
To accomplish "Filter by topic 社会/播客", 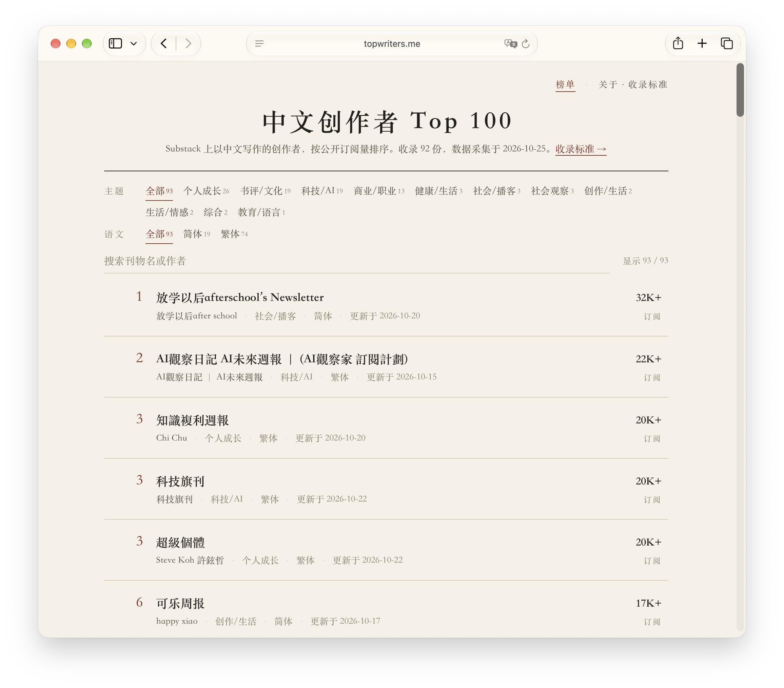I will (x=496, y=191).
